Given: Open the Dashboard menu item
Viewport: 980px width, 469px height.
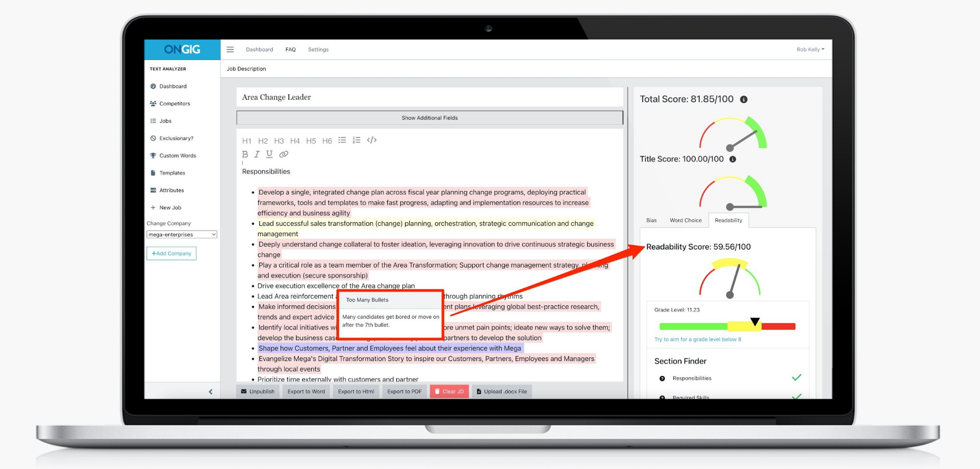Looking at the screenshot, I should click(172, 85).
